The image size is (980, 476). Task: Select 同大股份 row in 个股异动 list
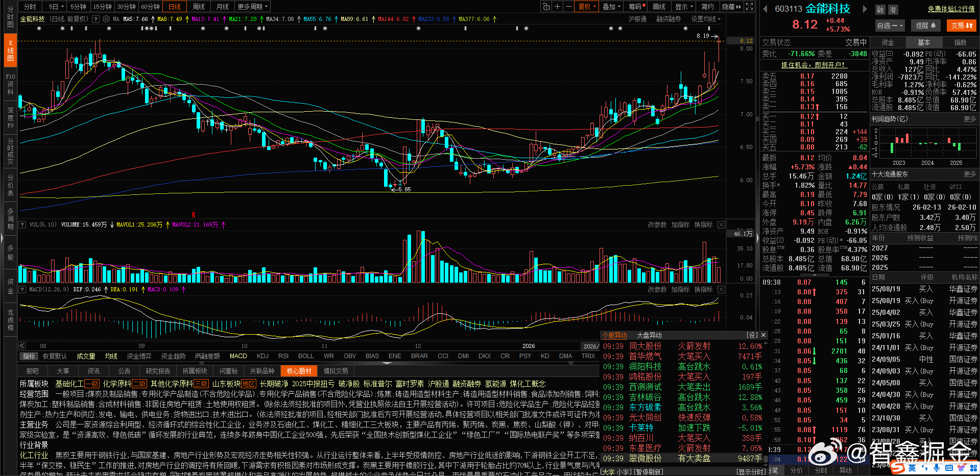click(683, 346)
